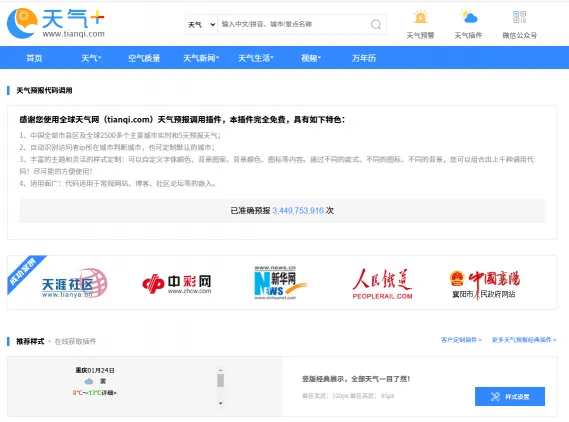Click the 人民铁道 PEOPLERAIL.COM logo
Image resolution: width=569 pixels, height=422 pixels.
coord(382,284)
